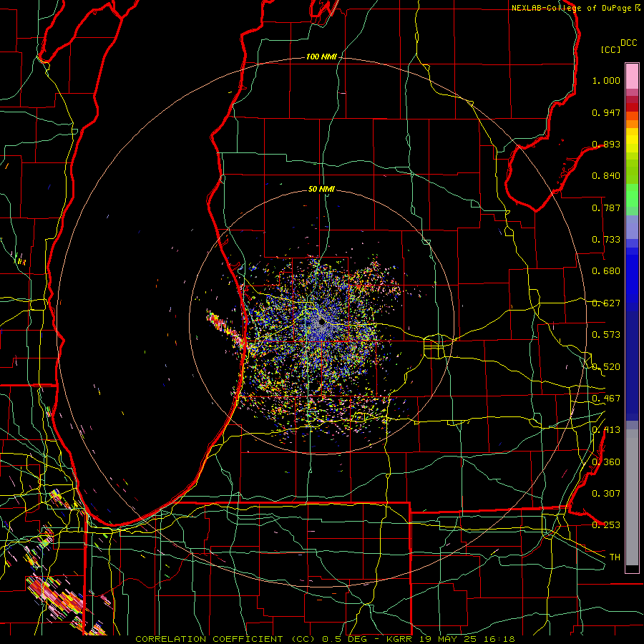Select the 0.680 scale value

point(606,271)
